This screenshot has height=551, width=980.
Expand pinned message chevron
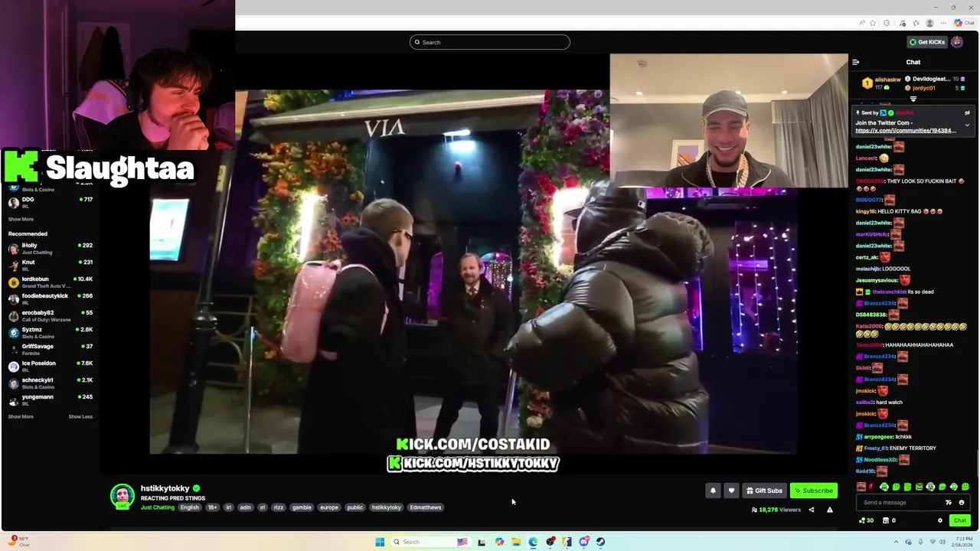(967, 125)
